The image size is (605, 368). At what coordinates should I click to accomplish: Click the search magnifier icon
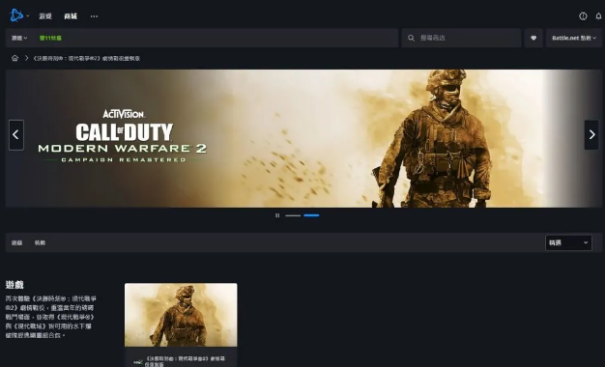(x=411, y=38)
